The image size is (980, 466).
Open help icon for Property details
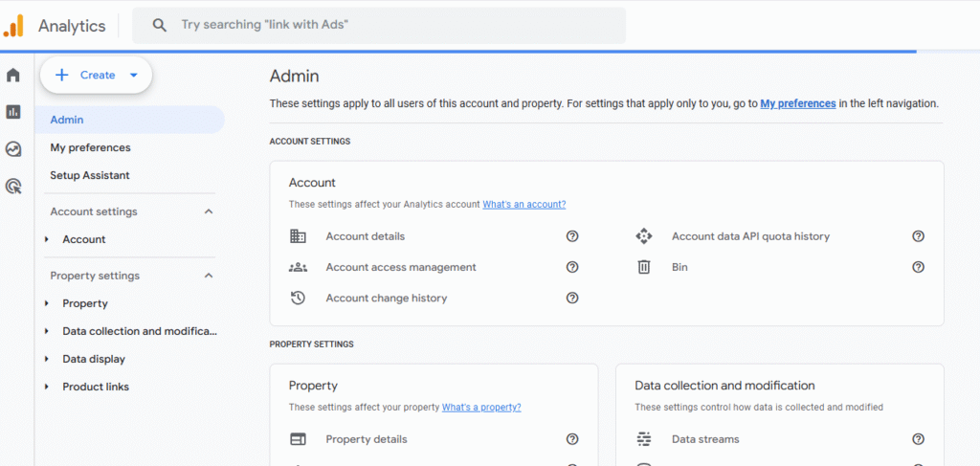tap(572, 439)
